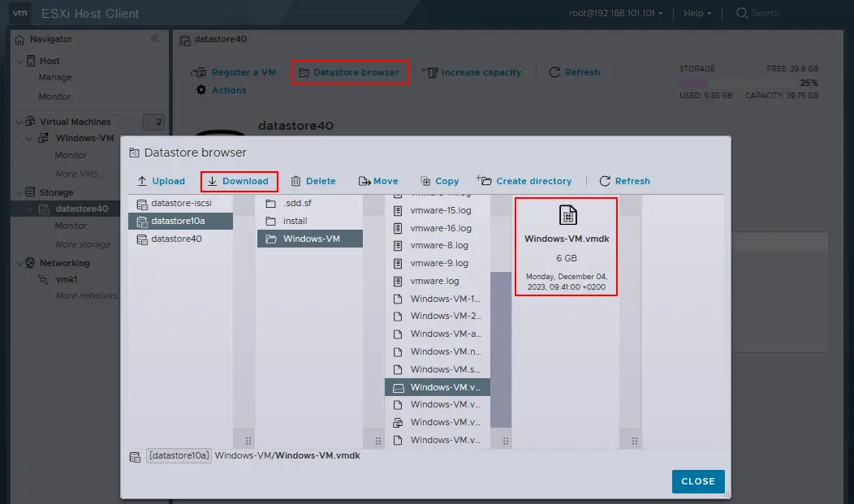The image size is (854, 504).
Task: Click the Storage icon in Navigator
Action: 31,192
